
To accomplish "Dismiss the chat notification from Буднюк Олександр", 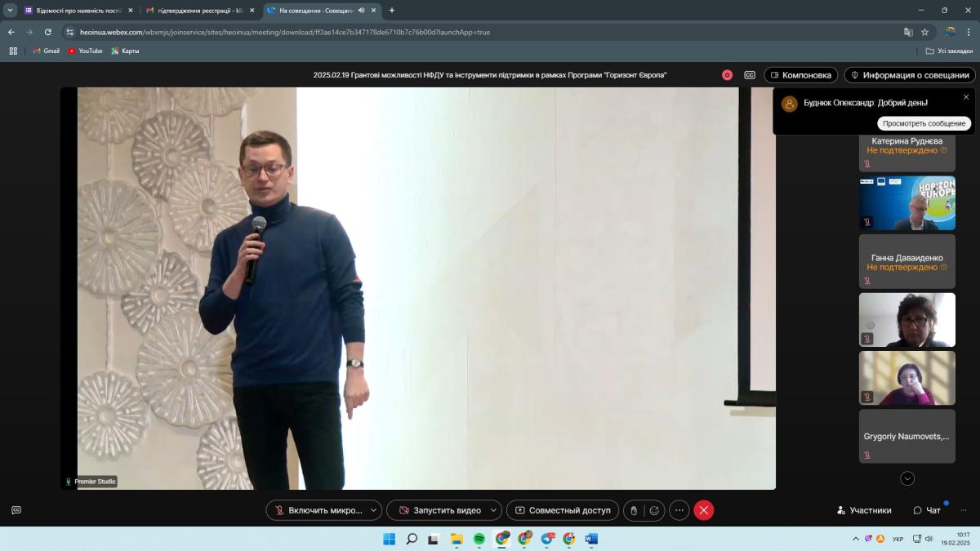I will click(966, 97).
